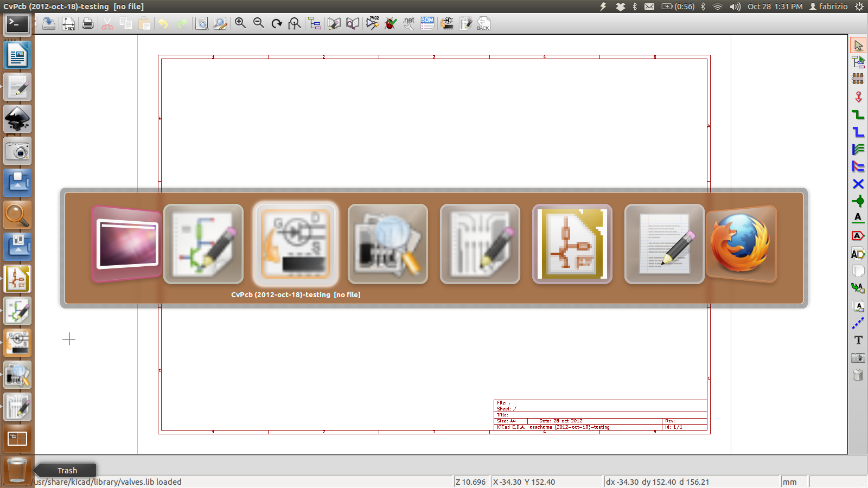
Task: Open the workspace switcher in the launcher
Action: 17,439
